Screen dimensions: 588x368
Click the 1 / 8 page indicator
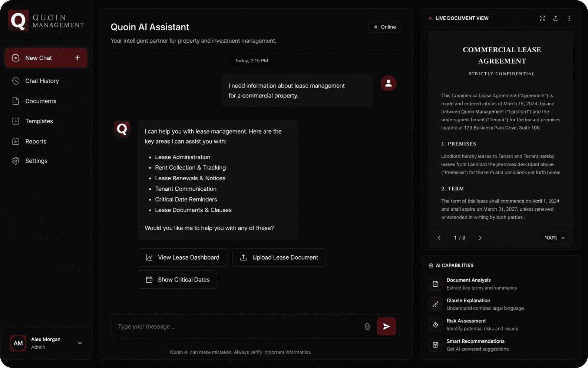[460, 238]
